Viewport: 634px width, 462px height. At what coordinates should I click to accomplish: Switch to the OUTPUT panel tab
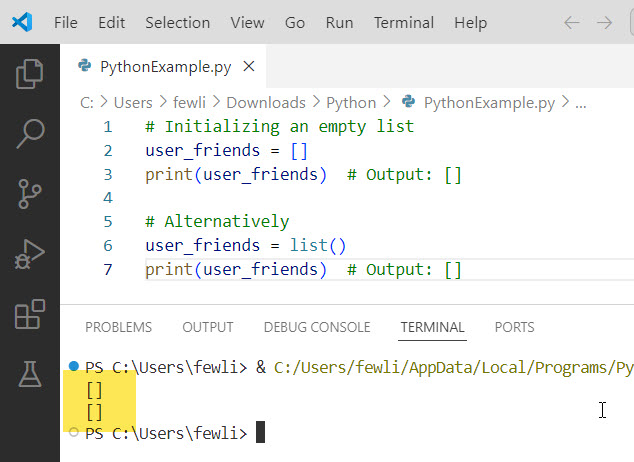(208, 327)
